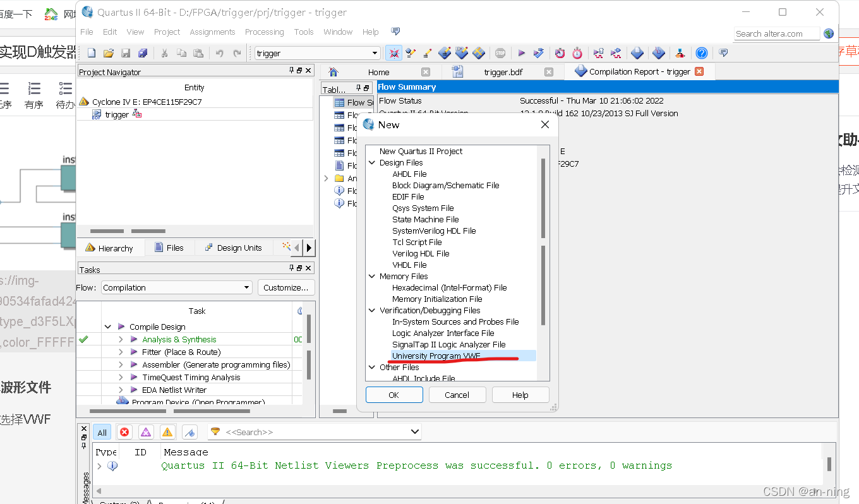Screen dimensions: 859x504
Task: Collapse the Other Files group
Action: 372,367
